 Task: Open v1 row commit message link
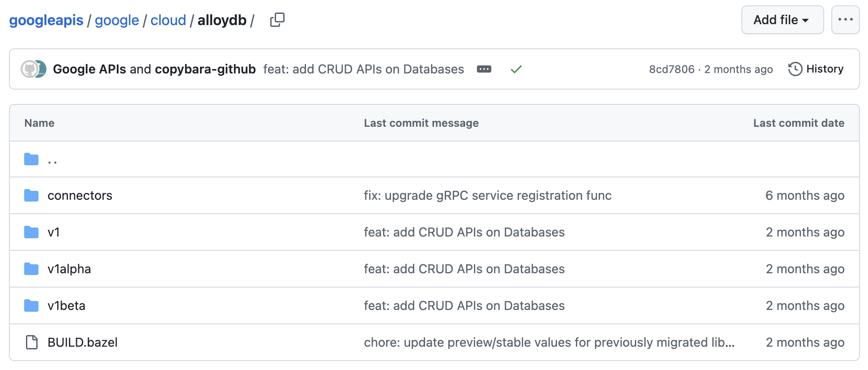pos(464,232)
